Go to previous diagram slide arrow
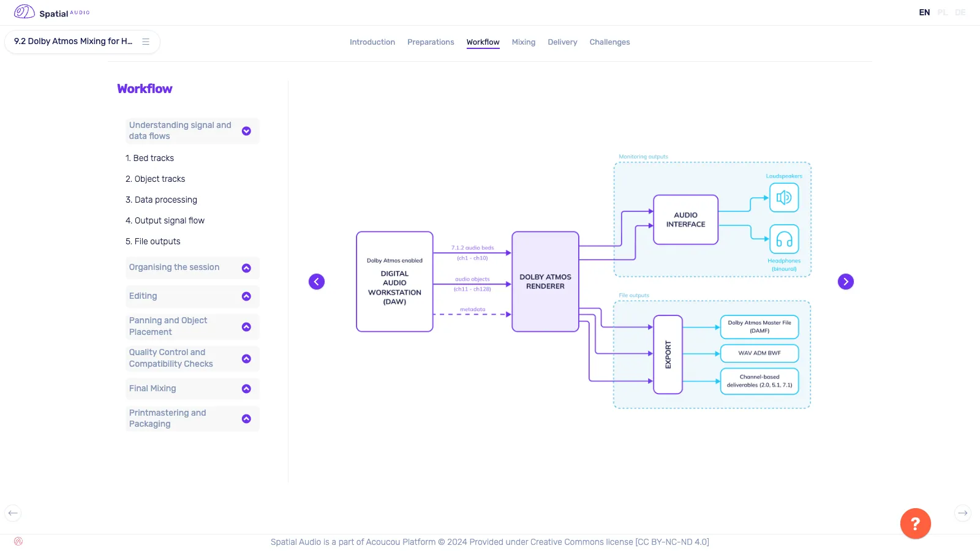 coord(317,282)
